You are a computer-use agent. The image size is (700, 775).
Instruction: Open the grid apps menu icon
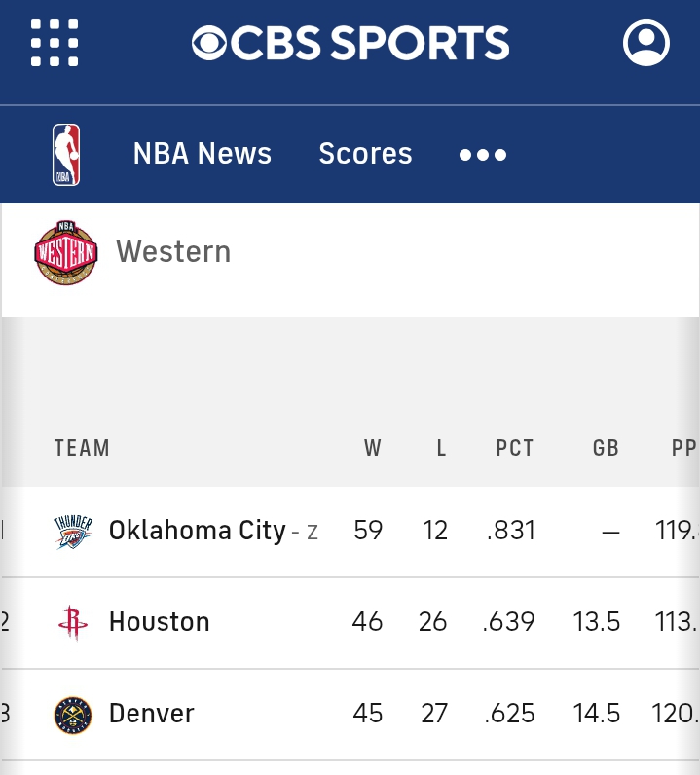[x=55, y=43]
